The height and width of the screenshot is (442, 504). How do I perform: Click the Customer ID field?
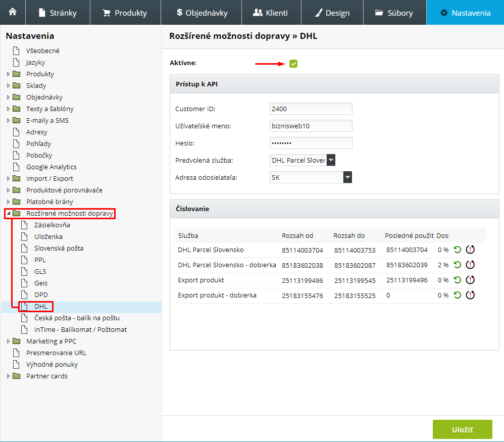click(311, 109)
